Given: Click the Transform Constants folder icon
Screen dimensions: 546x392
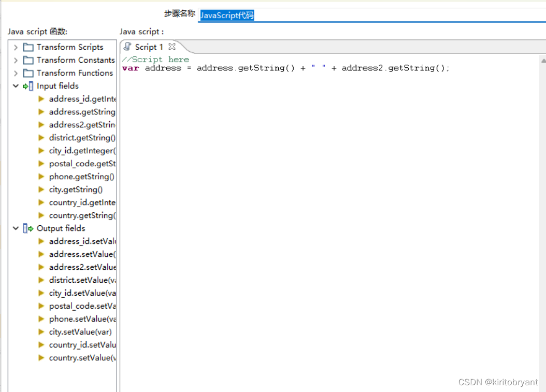Looking at the screenshot, I should 28,60.
